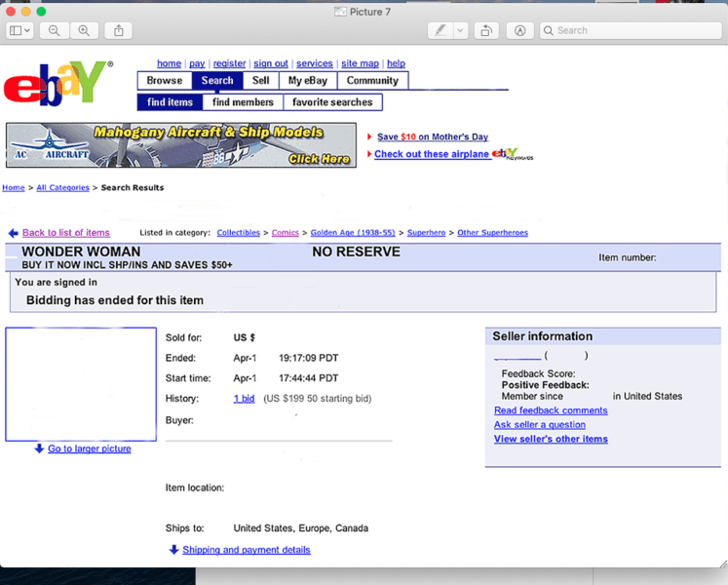Zoom in using the magnifier plus icon
Screen dimensions: 728x585
tap(84, 30)
